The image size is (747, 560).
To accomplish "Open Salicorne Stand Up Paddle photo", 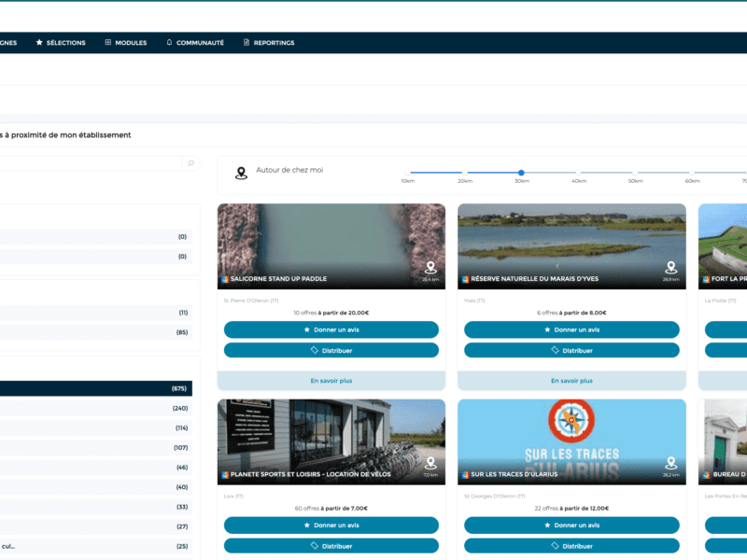I will [331, 246].
